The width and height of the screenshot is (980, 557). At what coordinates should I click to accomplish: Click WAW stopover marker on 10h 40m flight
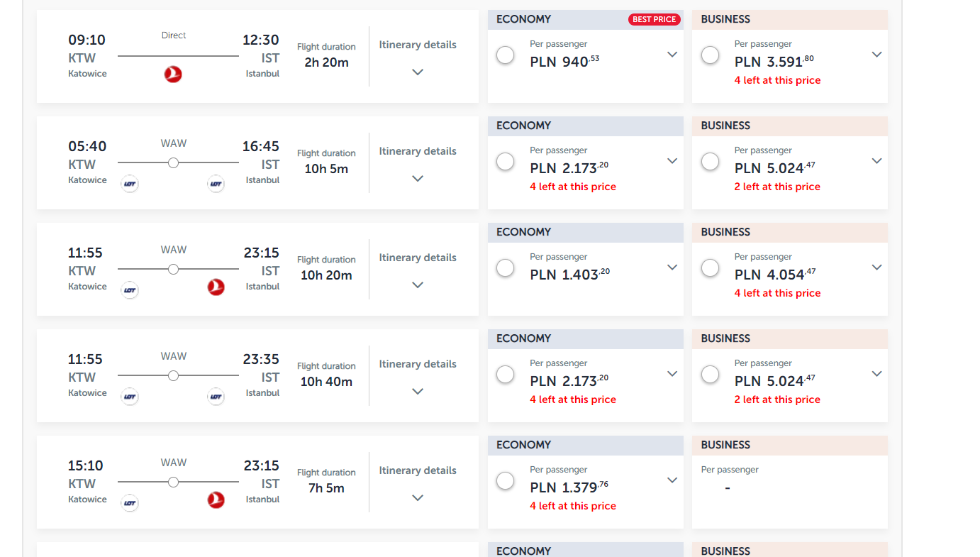pyautogui.click(x=173, y=376)
